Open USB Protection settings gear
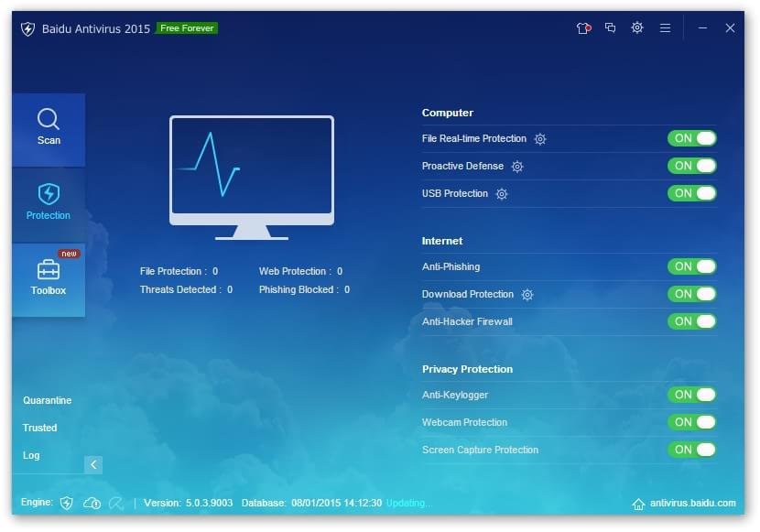 point(502,194)
